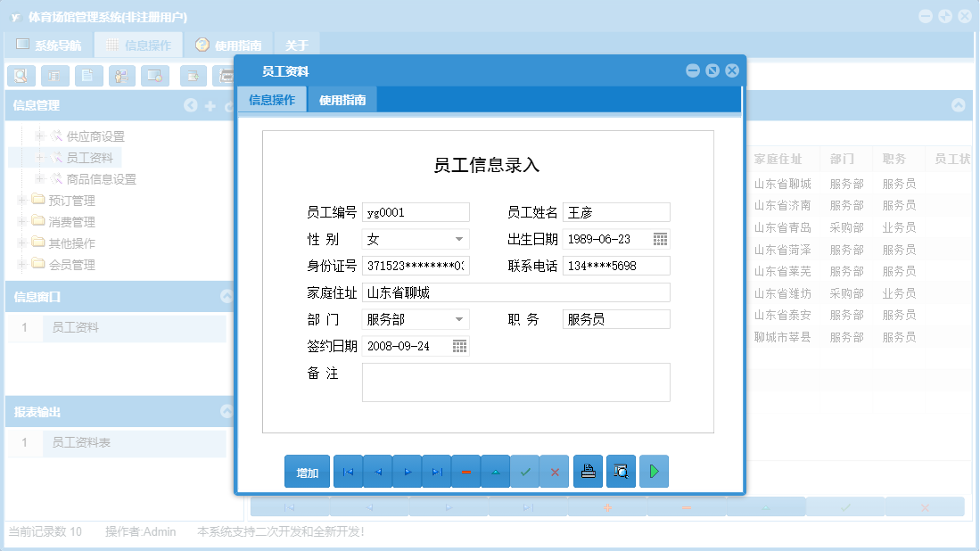Image resolution: width=980 pixels, height=551 pixels.
Task: Open print preview icon
Action: 621,471
